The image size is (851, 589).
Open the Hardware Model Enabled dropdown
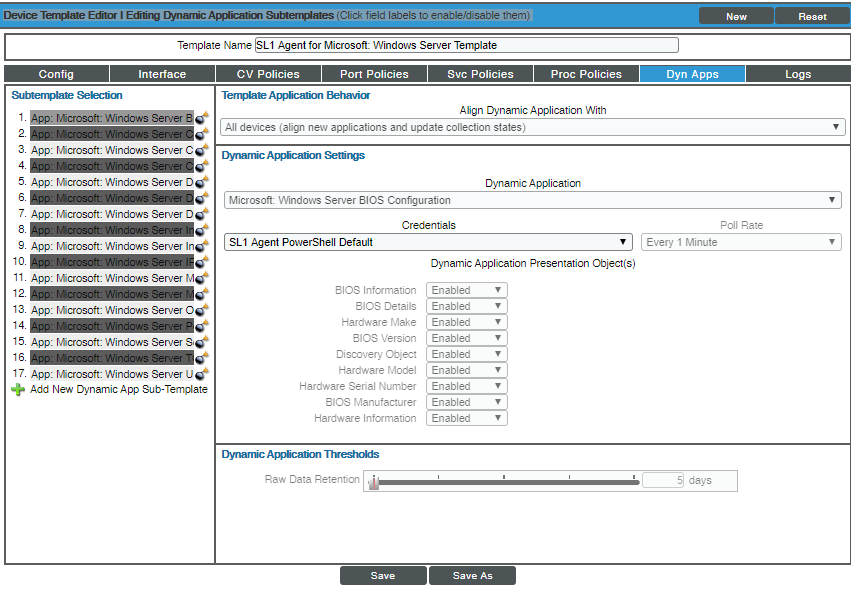[467, 370]
